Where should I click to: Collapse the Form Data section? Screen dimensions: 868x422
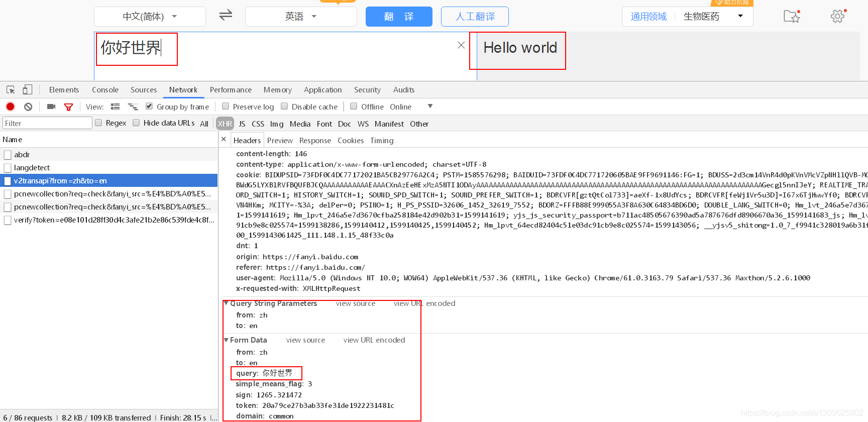click(x=226, y=340)
